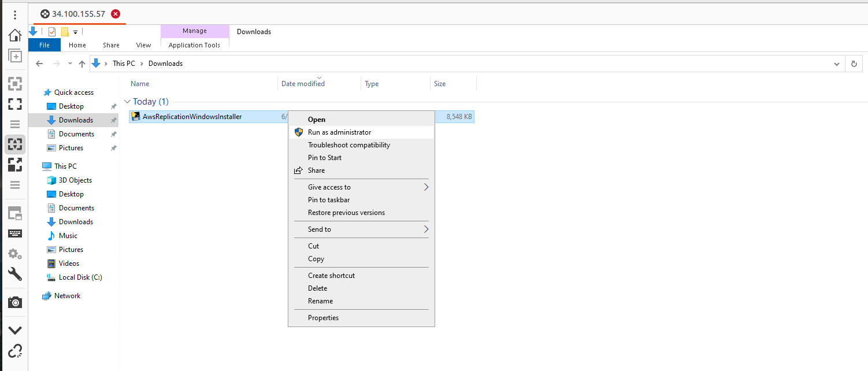Expand the Give access to submenu

pos(361,187)
